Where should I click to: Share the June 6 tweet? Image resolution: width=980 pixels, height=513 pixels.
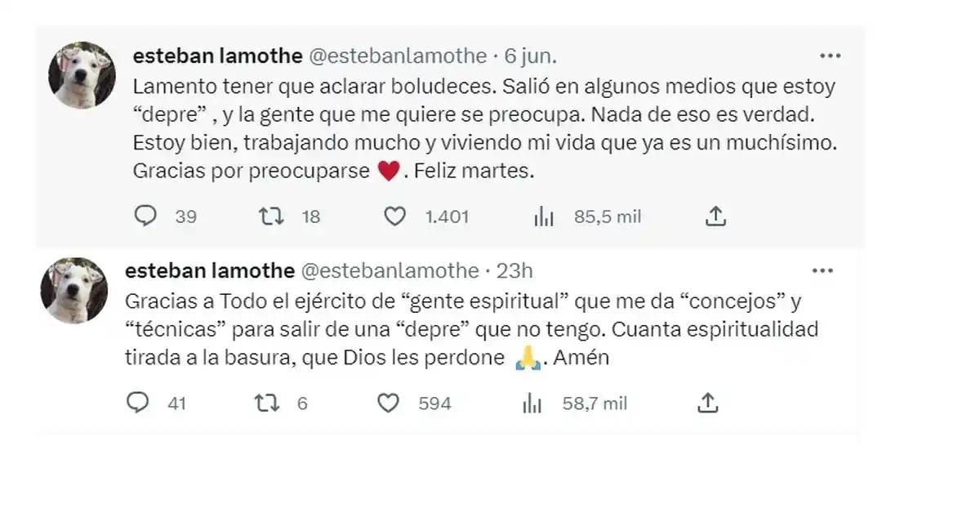pos(715,216)
